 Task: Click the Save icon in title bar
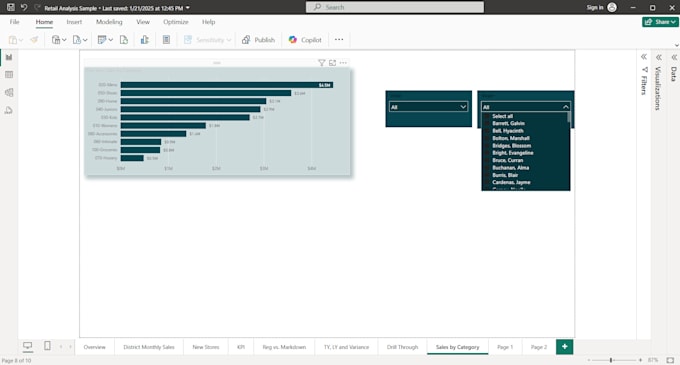11,7
